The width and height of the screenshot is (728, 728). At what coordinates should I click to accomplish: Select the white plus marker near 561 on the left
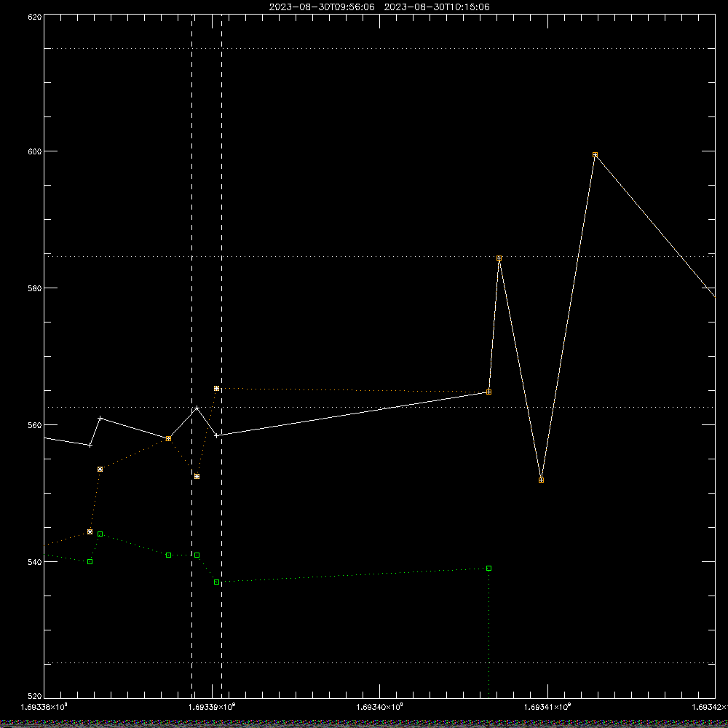click(100, 418)
